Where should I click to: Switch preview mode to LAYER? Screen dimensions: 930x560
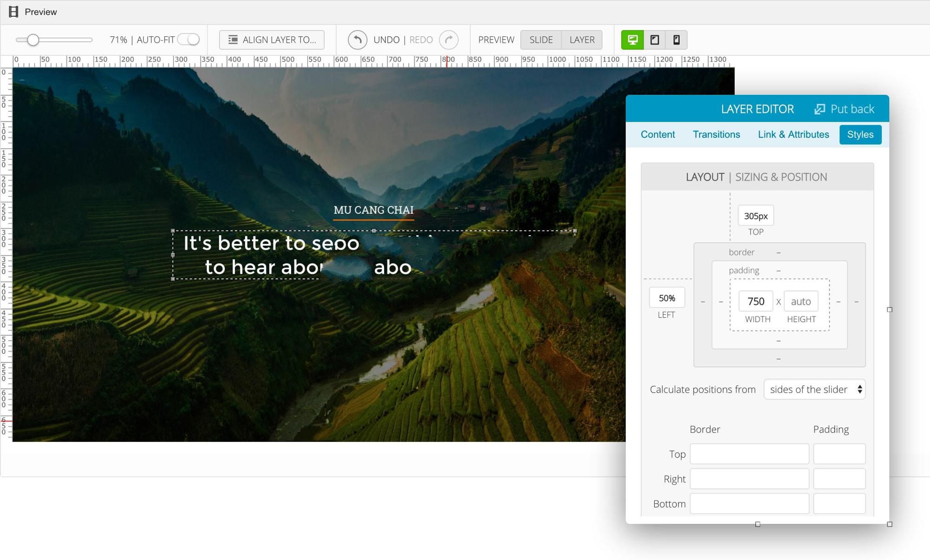point(582,40)
